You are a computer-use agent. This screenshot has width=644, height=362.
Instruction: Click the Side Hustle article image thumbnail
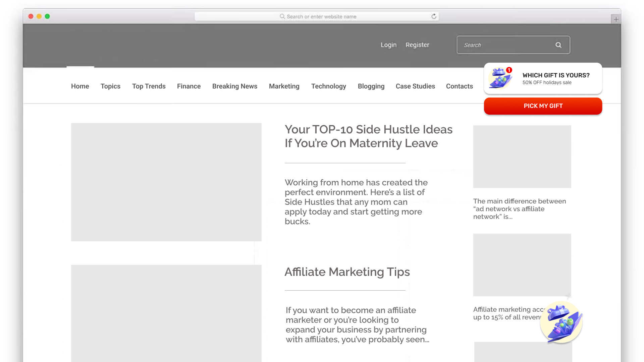click(x=166, y=182)
